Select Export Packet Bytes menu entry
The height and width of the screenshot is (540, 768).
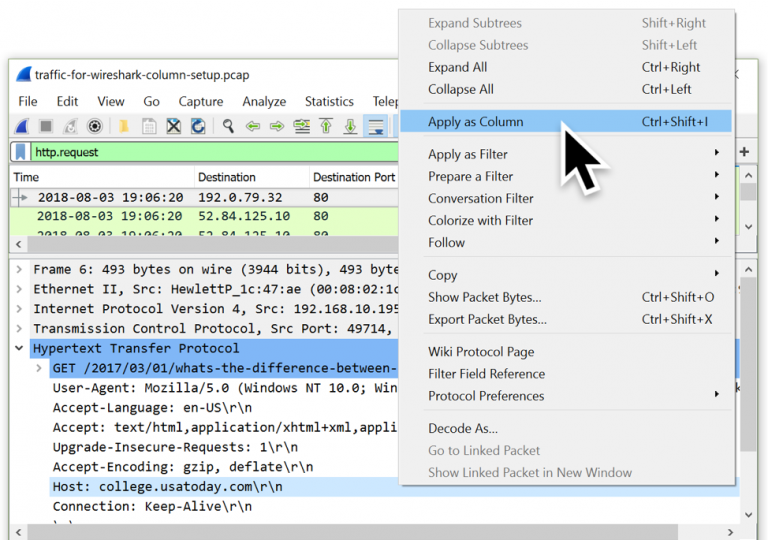point(487,319)
